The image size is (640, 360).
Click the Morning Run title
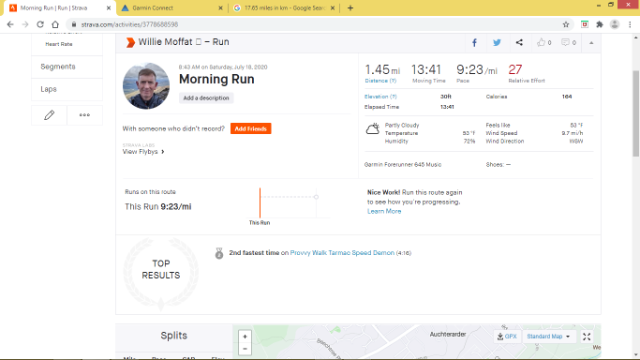tap(217, 79)
